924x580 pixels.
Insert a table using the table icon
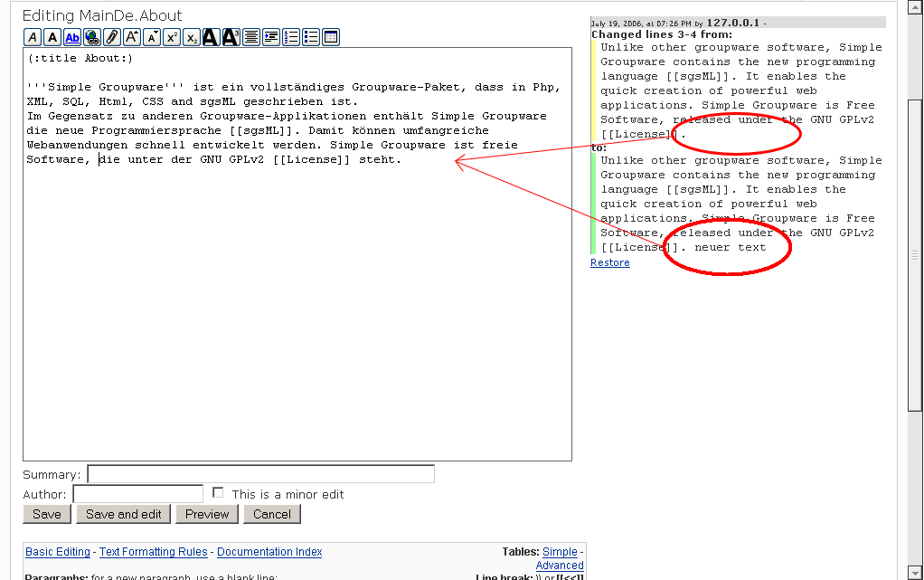point(331,37)
